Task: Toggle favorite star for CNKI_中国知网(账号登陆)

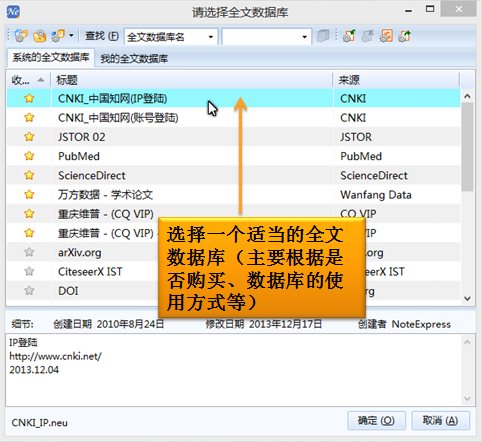Action: (29, 118)
